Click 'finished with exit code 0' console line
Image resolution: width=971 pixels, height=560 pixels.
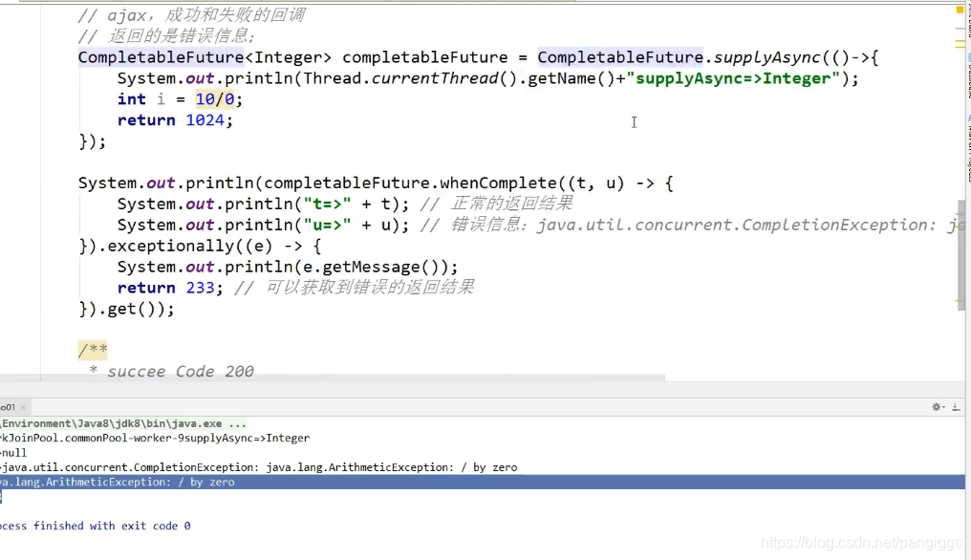[112, 526]
